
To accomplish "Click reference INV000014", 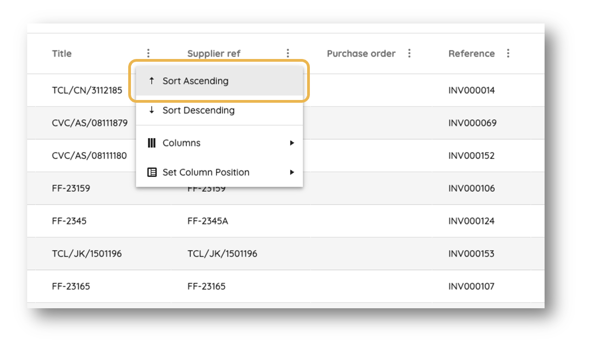I will 471,90.
